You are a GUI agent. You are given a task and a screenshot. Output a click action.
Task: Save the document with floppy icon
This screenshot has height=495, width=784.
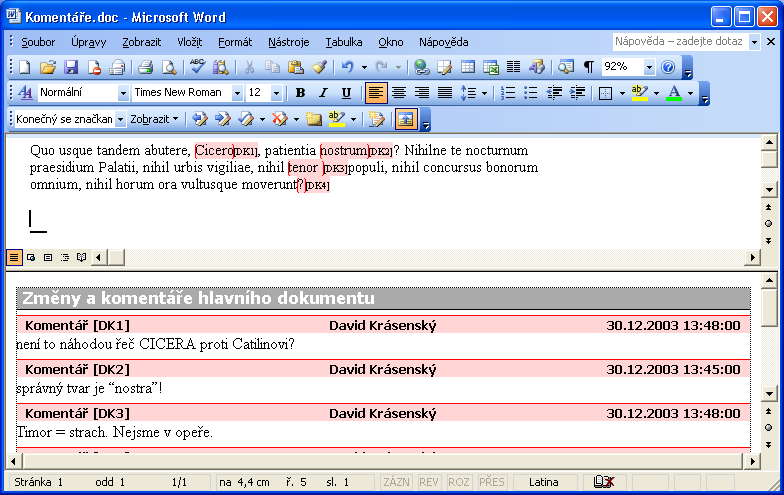(71, 67)
